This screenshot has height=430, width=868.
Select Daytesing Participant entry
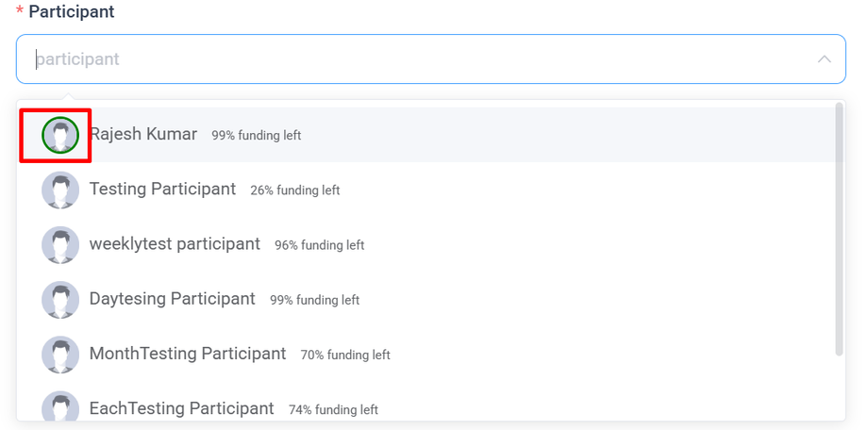click(x=172, y=299)
